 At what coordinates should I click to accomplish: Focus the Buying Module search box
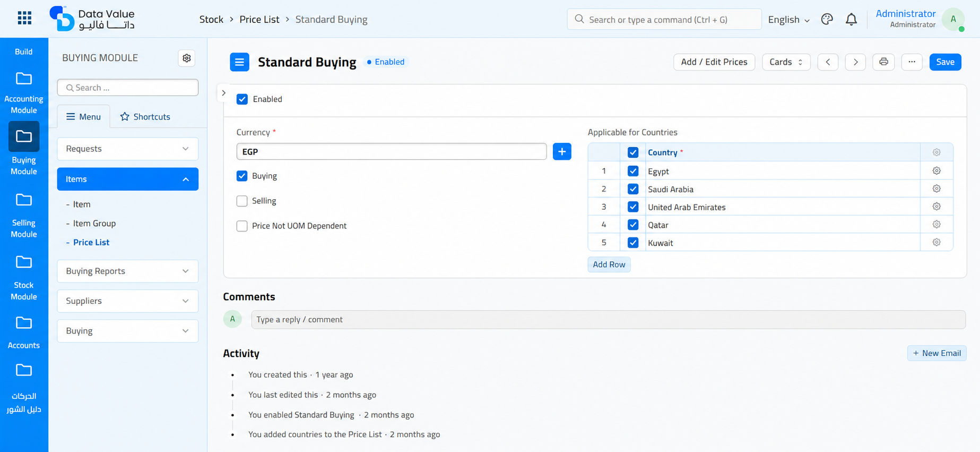coord(128,88)
